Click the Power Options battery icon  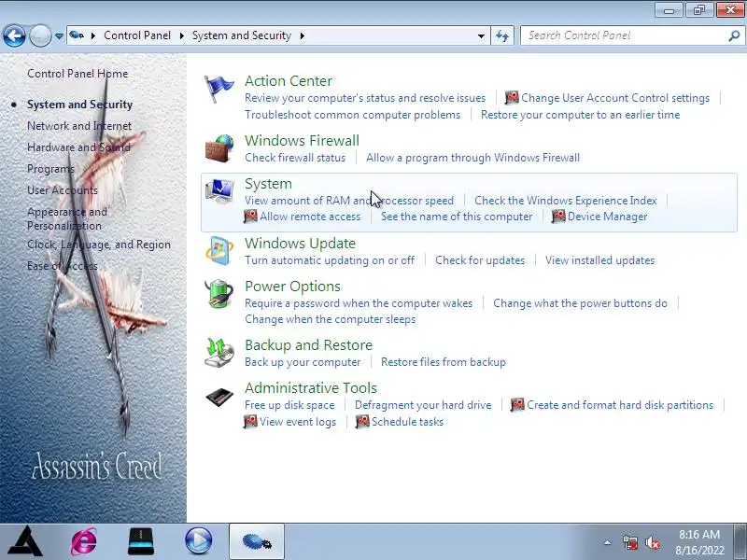click(219, 294)
